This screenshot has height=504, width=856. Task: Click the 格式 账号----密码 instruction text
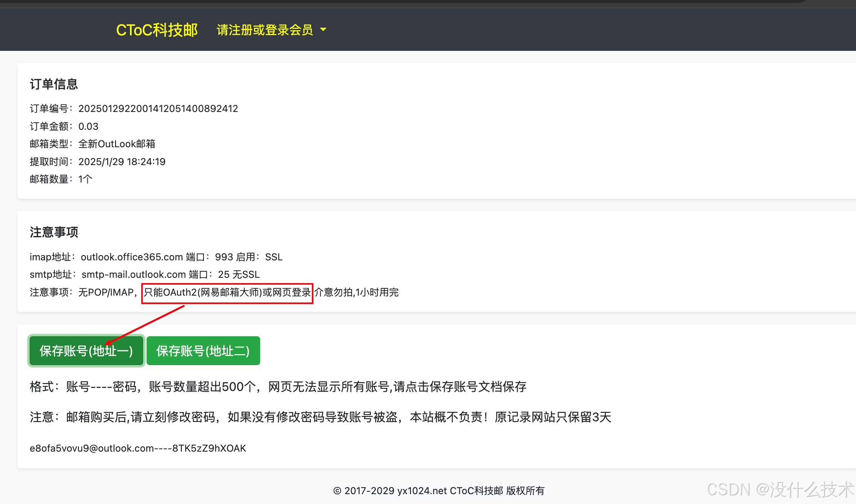(278, 387)
